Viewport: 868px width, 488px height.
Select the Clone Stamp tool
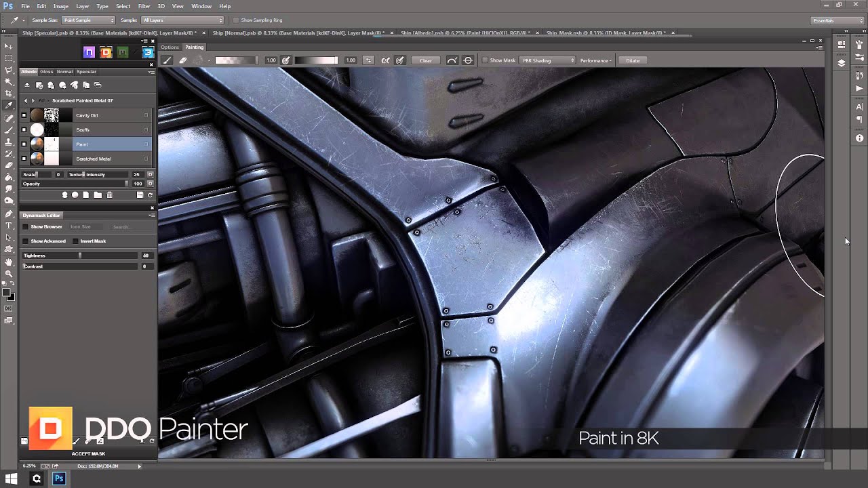9,142
